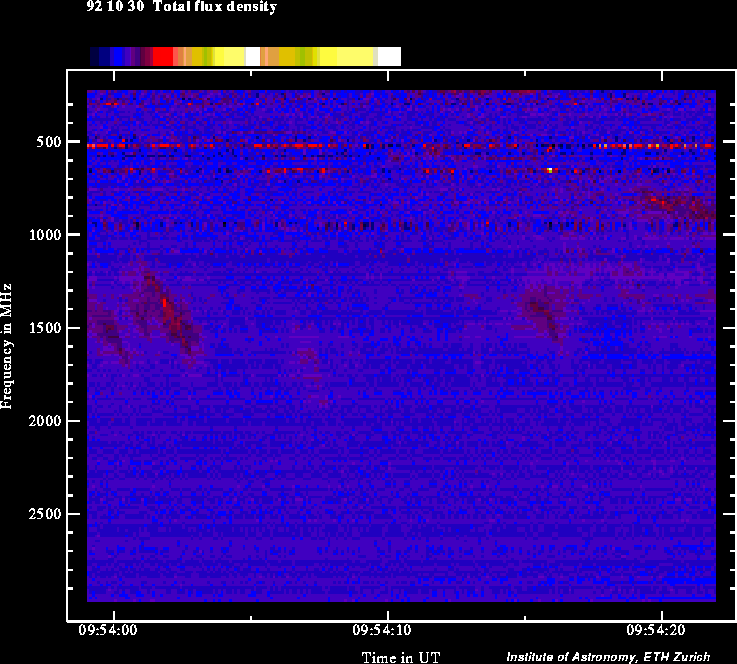Click the 'Institute of Astronomy, ETH Zurich' credit
Screen dimensions: 737x664
608,656
